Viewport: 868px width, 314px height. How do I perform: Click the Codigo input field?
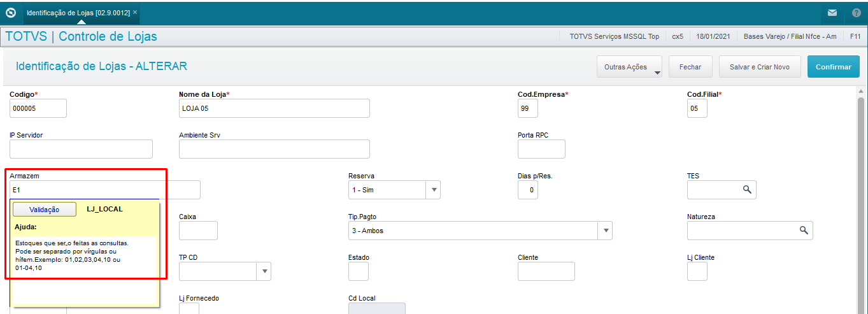38,108
